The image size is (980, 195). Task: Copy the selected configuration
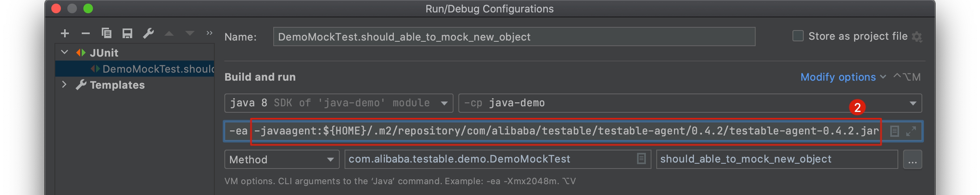pyautogui.click(x=107, y=33)
